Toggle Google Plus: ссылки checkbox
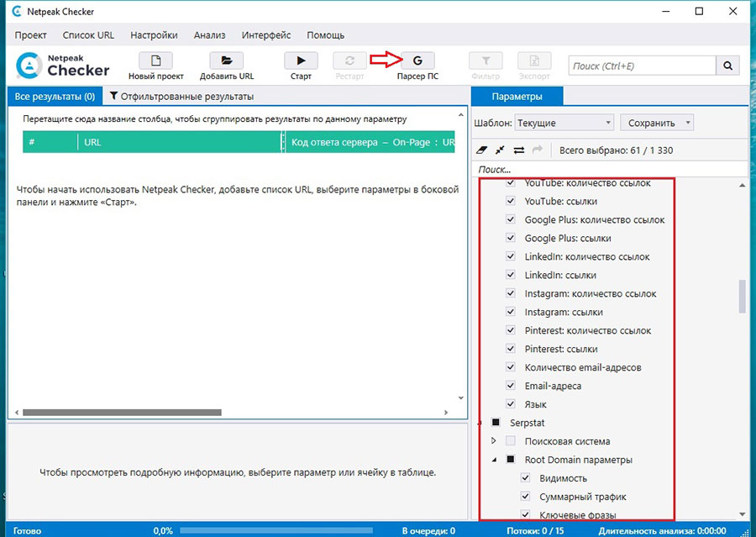756x537 pixels. point(511,237)
